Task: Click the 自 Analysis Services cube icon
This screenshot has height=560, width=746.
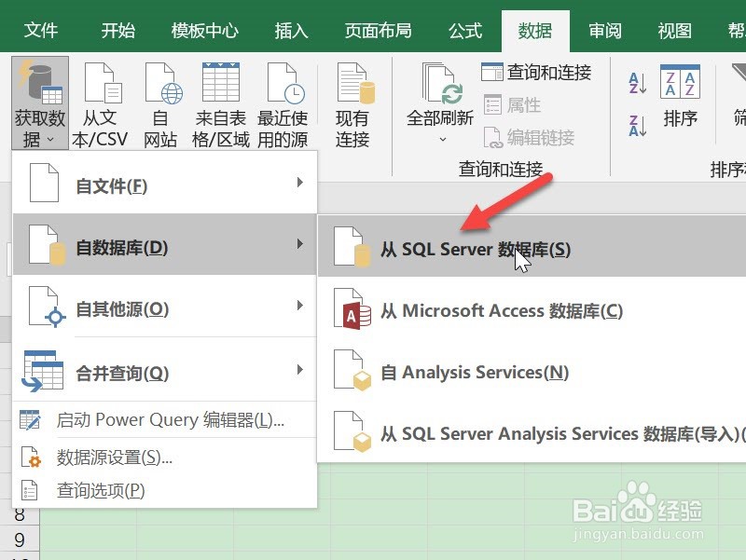Action: [x=352, y=370]
